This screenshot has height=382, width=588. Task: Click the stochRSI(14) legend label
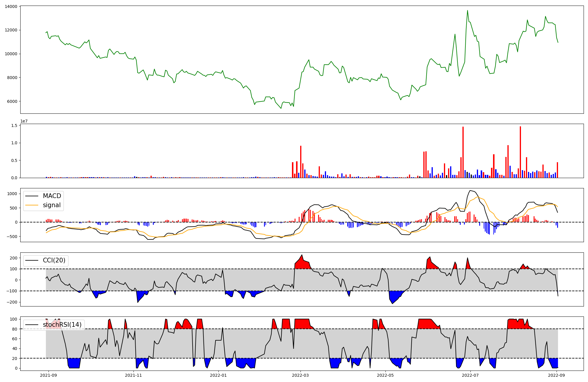point(62,325)
